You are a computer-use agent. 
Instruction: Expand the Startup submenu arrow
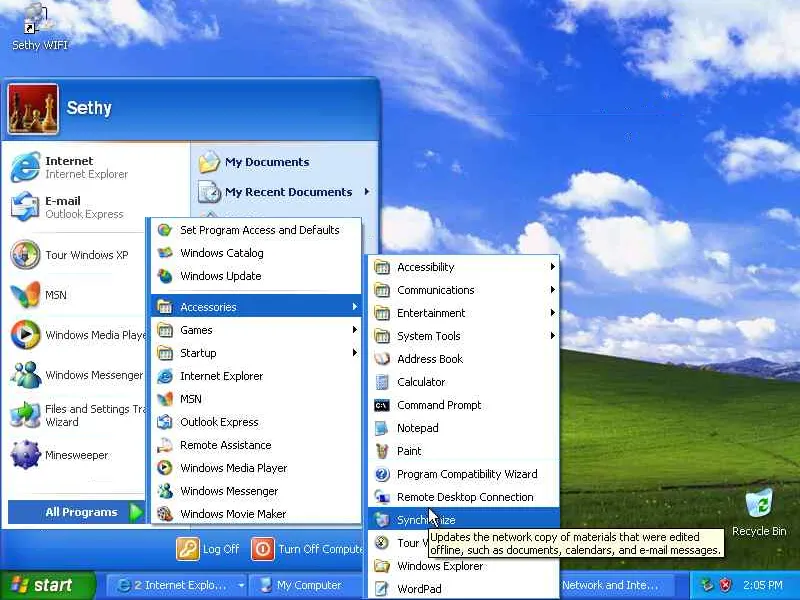355,353
